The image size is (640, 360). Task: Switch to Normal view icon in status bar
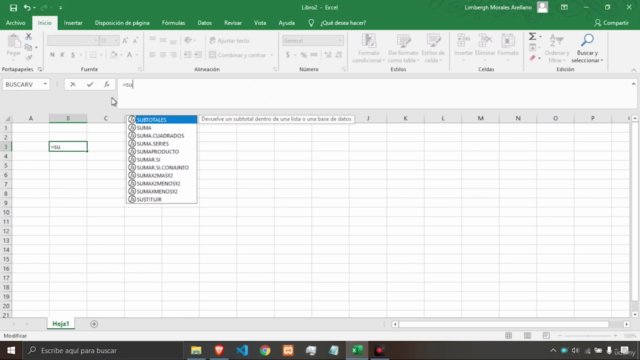click(509, 336)
